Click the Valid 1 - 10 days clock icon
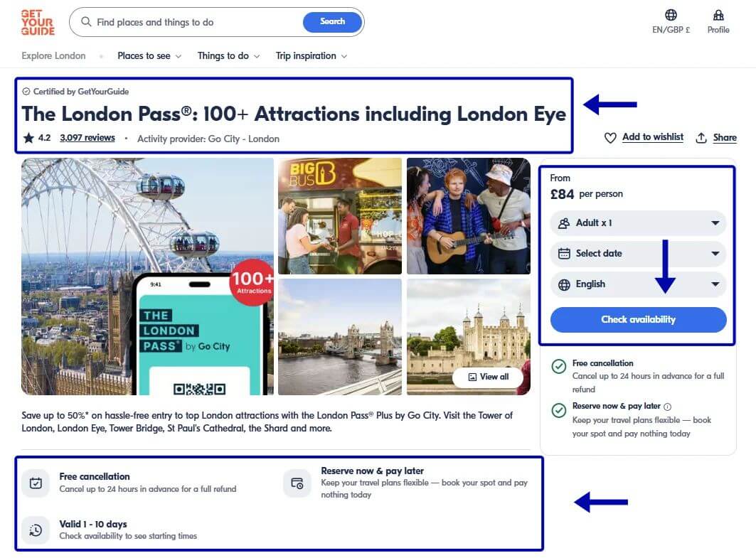Image resolution: width=756 pixels, height=558 pixels. click(36, 530)
